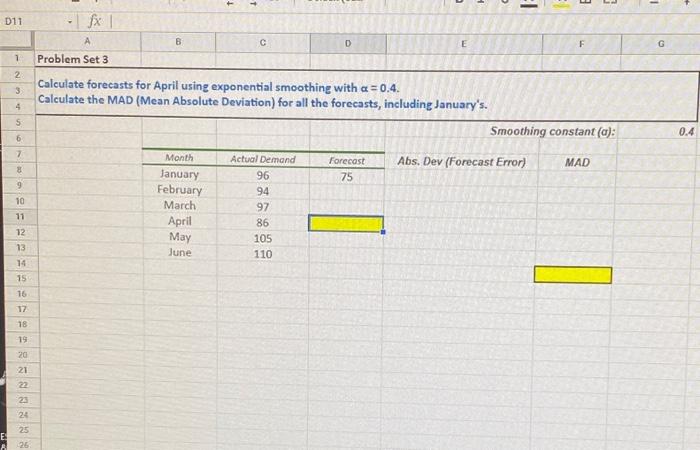Select March demand value 97
Screen dimensions: 700x450
click(263, 207)
